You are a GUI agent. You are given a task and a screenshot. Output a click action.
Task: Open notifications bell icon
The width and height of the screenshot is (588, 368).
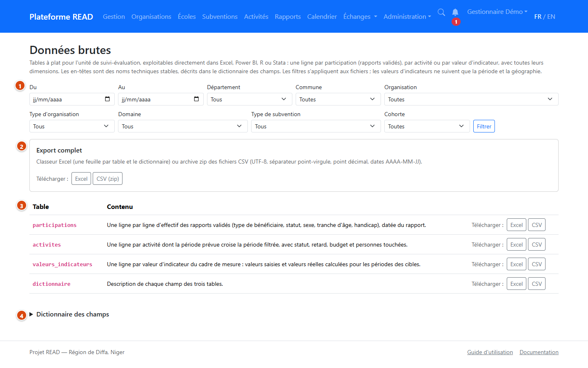click(455, 12)
